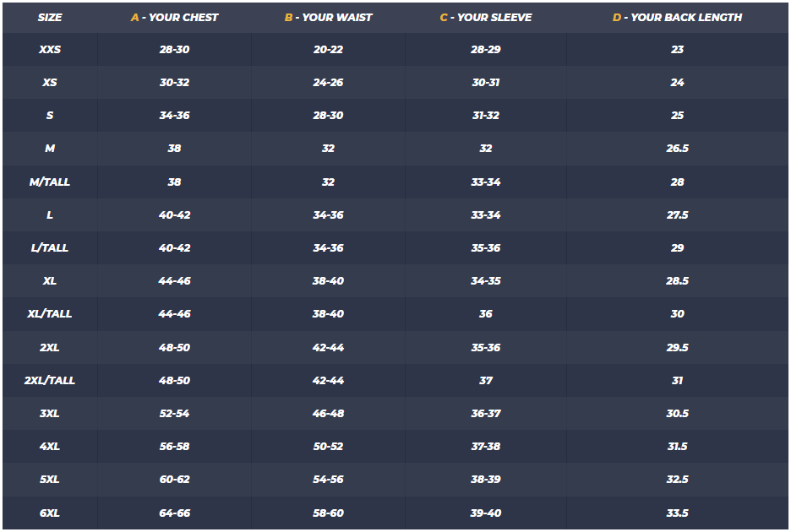This screenshot has width=791, height=532.
Task: Click the XL/TALL size label
Action: [x=50, y=314]
